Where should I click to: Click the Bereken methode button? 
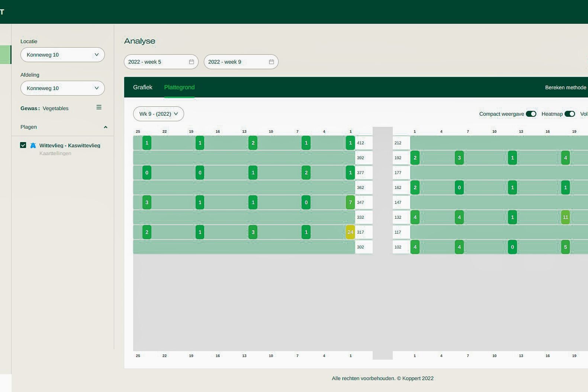565,88
